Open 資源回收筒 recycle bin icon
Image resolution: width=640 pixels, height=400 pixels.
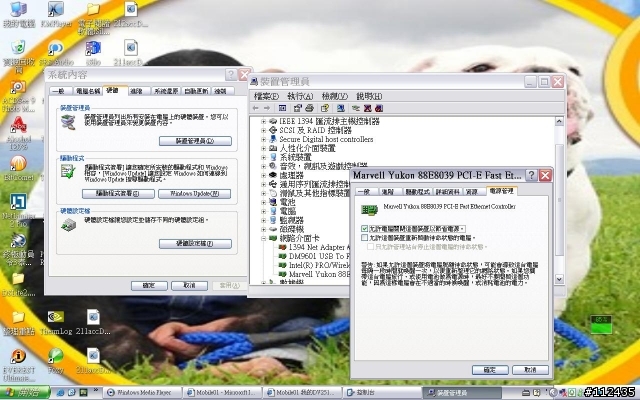click(18, 55)
